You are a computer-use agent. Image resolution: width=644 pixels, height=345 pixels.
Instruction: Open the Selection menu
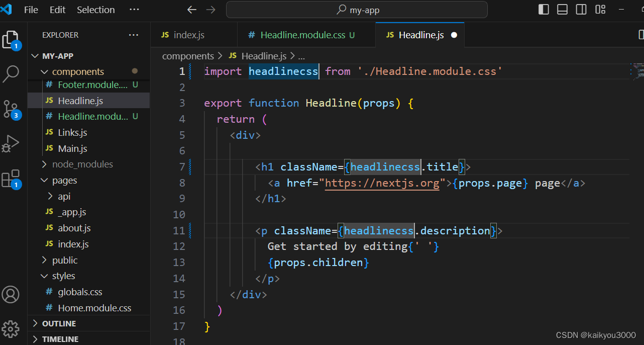tap(95, 10)
